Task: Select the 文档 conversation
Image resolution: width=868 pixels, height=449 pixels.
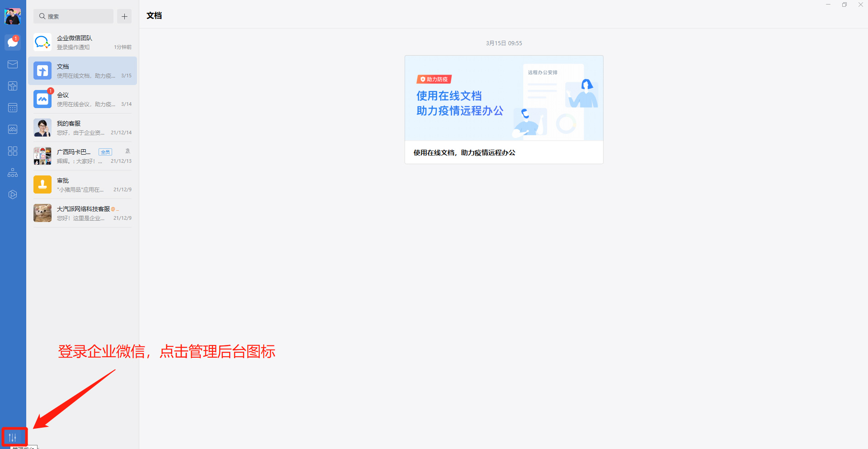Action: tap(82, 71)
